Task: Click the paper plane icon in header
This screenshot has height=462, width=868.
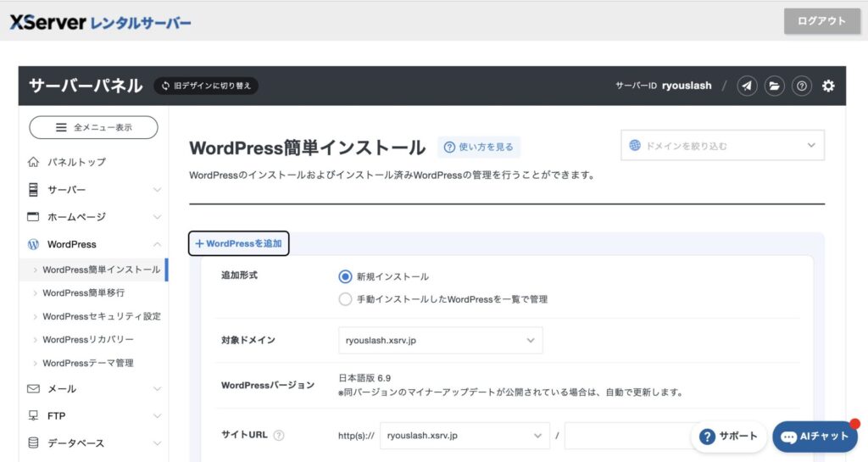Action: point(747,86)
